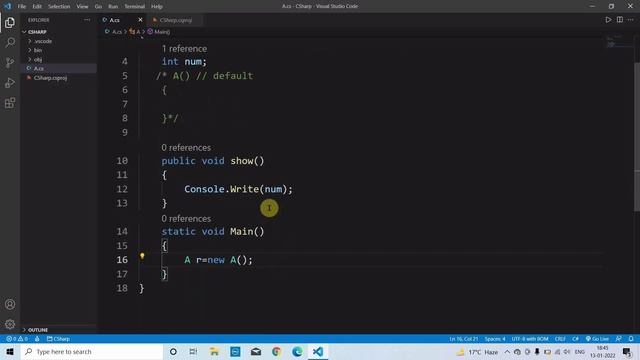Click the CSharp project status item
Viewport: 640px width, 360px height.
[58, 339]
